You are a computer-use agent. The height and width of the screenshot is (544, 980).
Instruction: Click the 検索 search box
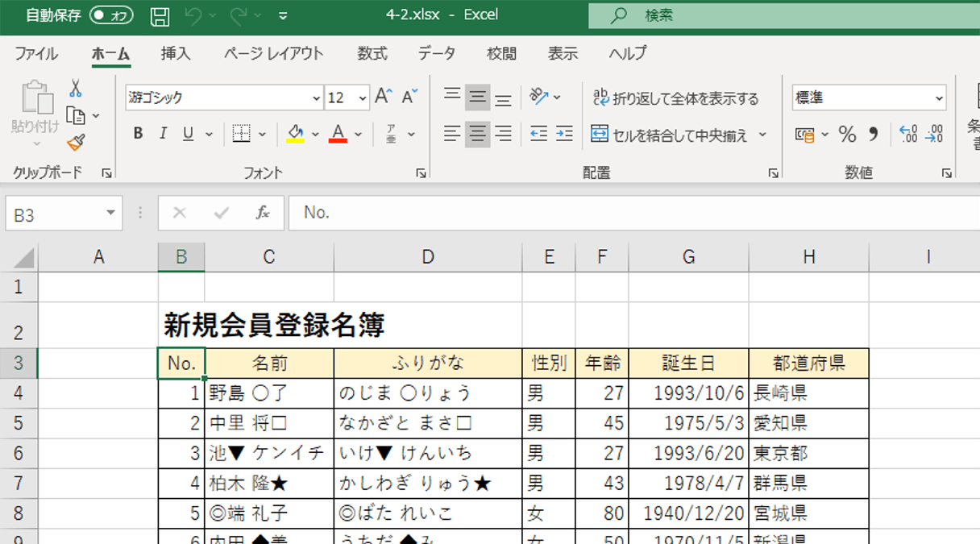pos(783,16)
